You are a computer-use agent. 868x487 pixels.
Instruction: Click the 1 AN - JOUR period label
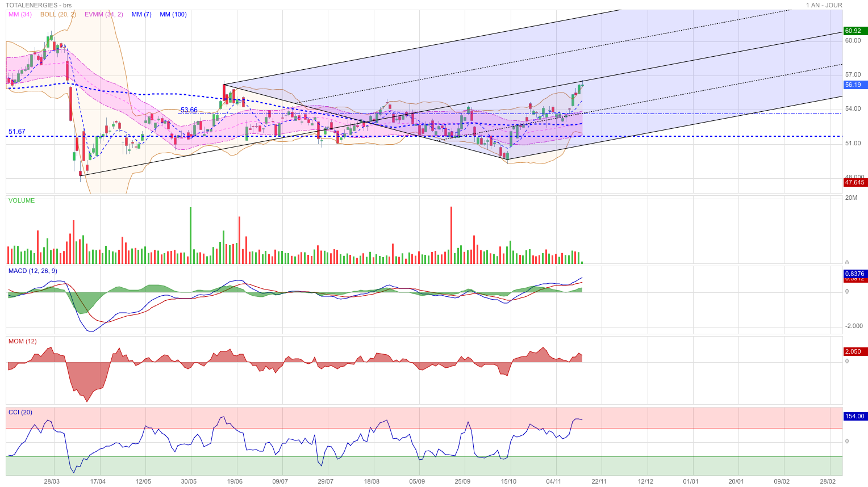[x=824, y=5]
